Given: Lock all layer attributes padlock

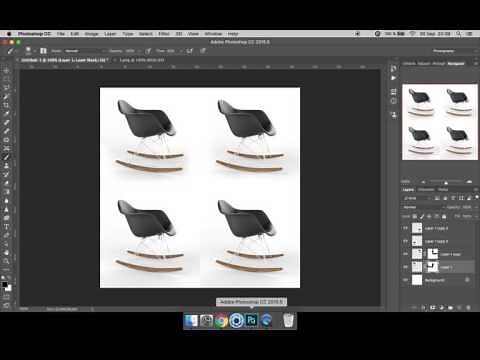Looking at the screenshot, I should 444,216.
